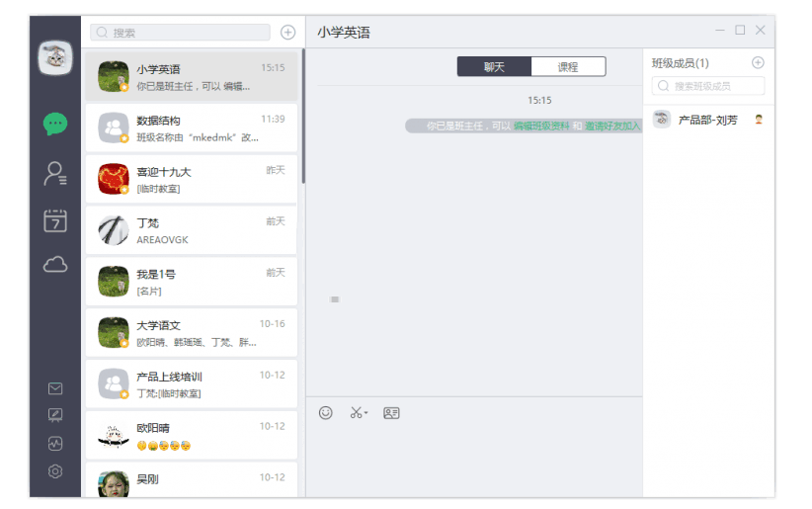Open the calendar schedule icon
Viewport: 812px width, 509px height.
tap(55, 219)
